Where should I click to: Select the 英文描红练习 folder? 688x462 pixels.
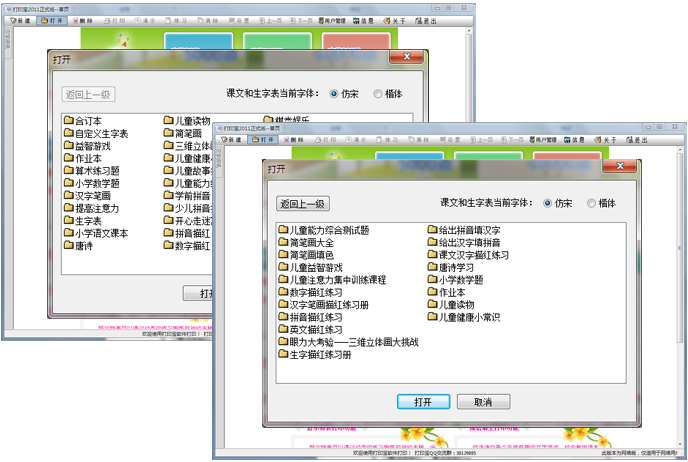click(315, 329)
